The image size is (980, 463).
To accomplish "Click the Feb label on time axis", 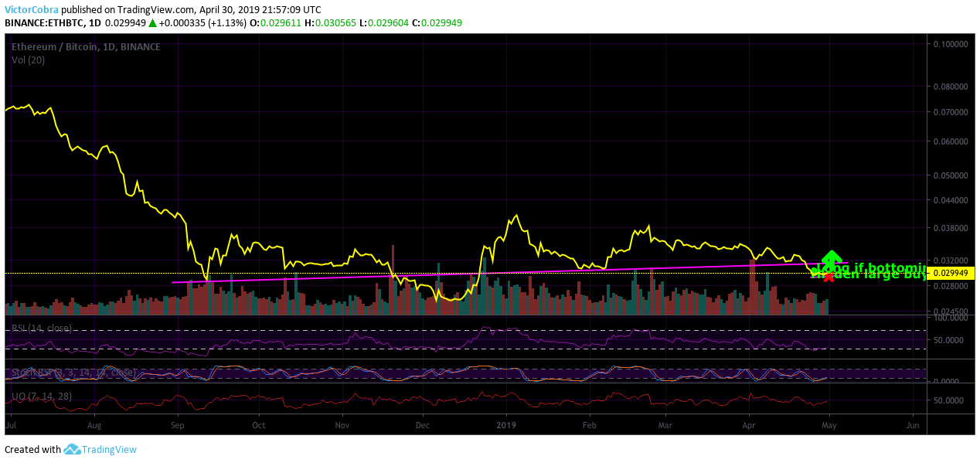I will (x=589, y=425).
